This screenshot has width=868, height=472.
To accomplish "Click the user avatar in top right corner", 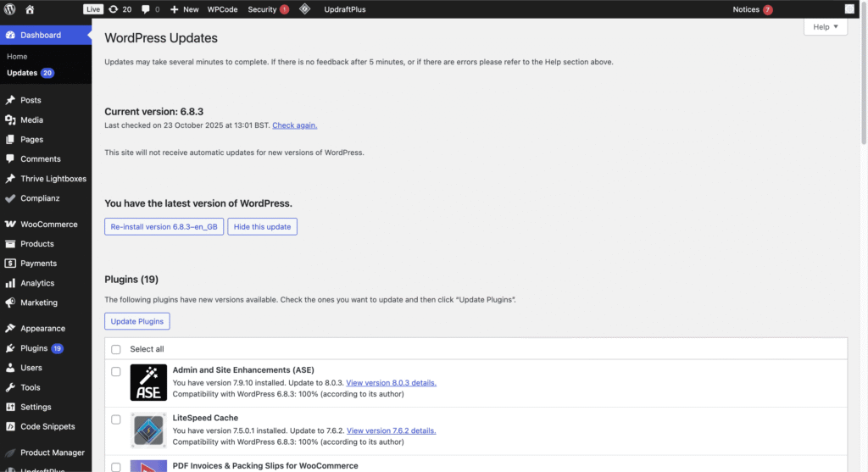I will click(x=849, y=9).
